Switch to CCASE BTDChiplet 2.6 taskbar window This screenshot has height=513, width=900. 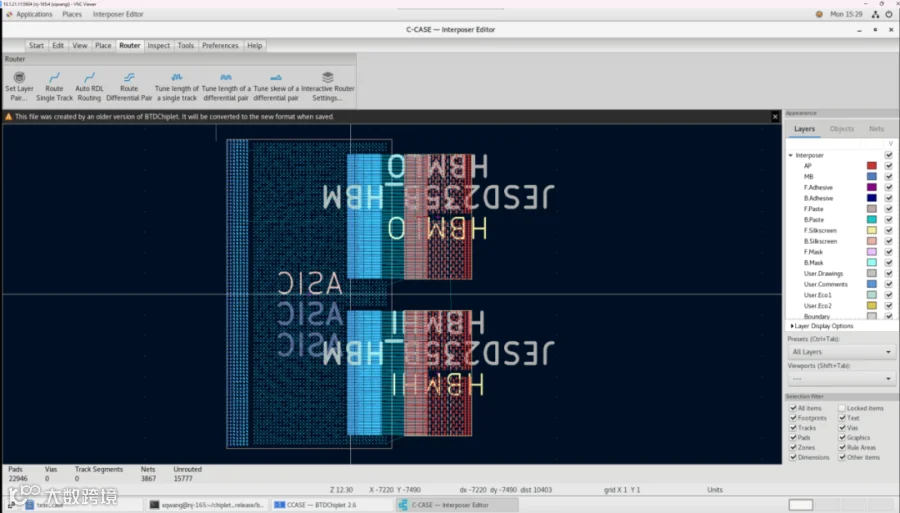pos(330,505)
